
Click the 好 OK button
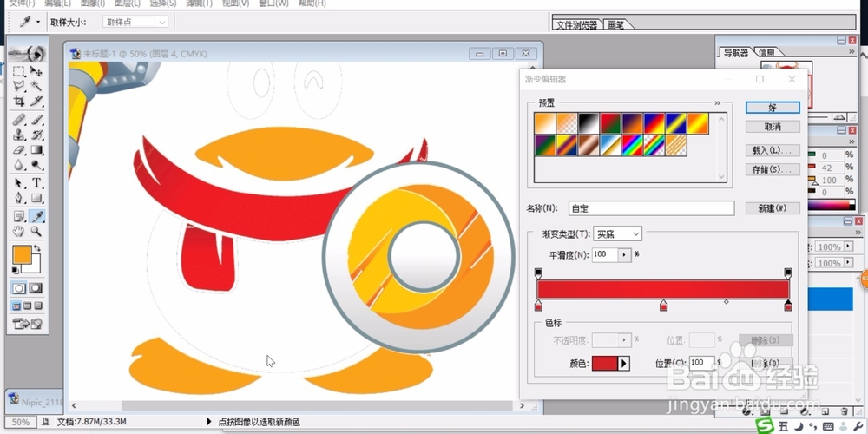pos(773,108)
